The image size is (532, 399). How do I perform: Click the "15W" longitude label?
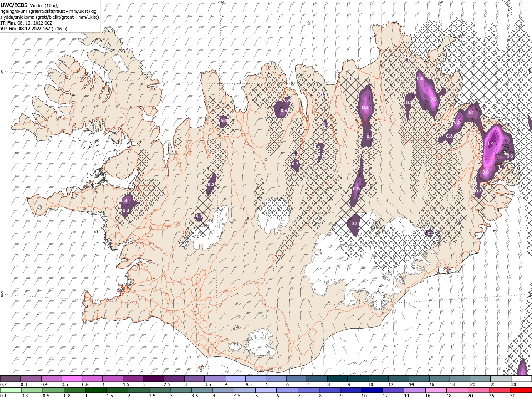(x=440, y=2)
